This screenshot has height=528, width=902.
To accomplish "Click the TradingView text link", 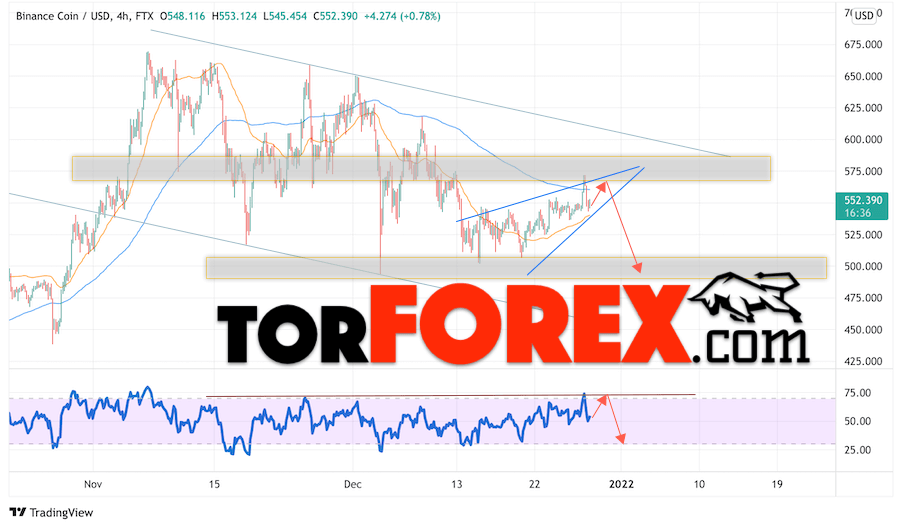I will click(x=61, y=512).
